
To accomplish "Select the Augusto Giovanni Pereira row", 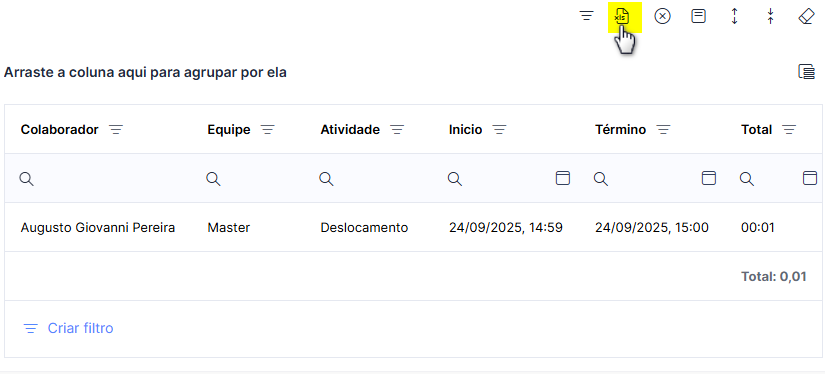I will click(x=413, y=227).
